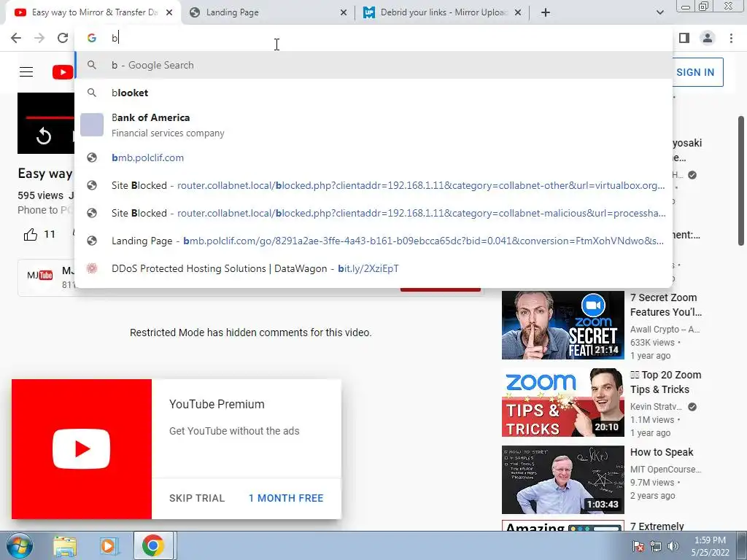Choose the 'blooket' search suggestion
747x560 pixels.
coord(374,93)
